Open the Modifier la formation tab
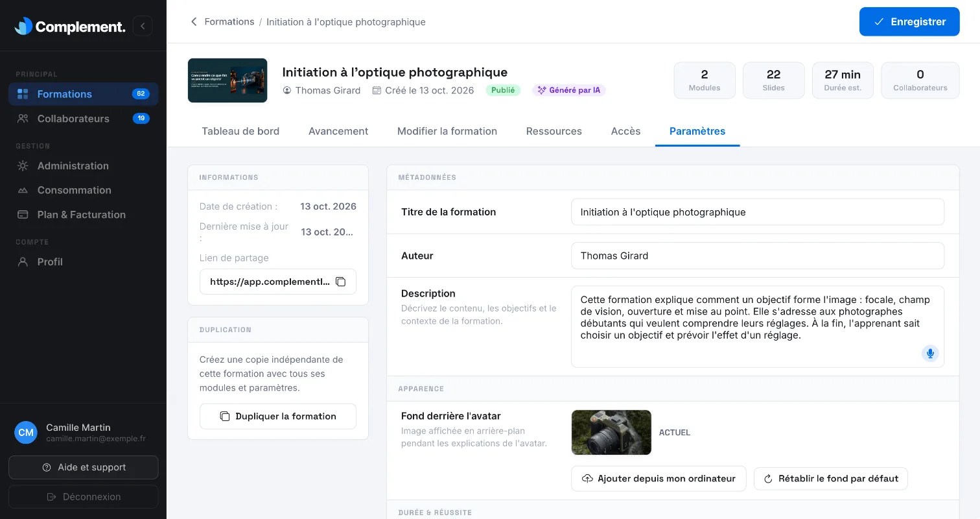Image resolution: width=980 pixels, height=519 pixels. 447,131
